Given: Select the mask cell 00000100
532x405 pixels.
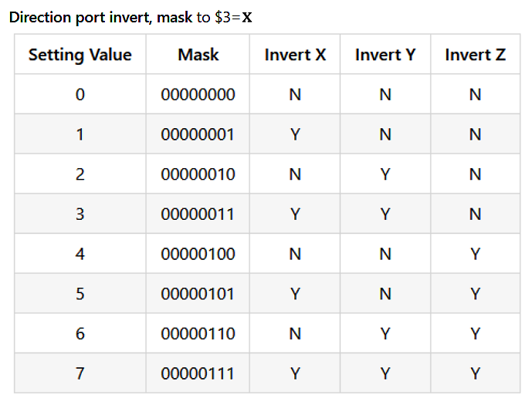Looking at the screenshot, I should (x=198, y=254).
